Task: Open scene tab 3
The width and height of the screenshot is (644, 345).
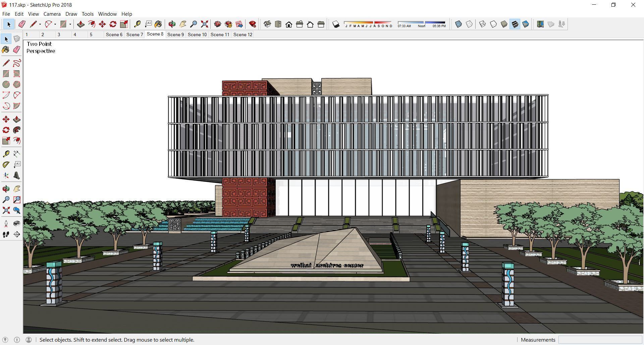Action: coord(59,34)
